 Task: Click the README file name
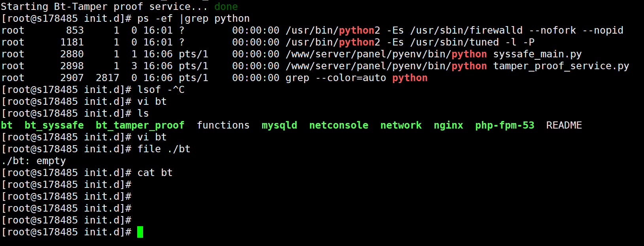click(x=564, y=125)
